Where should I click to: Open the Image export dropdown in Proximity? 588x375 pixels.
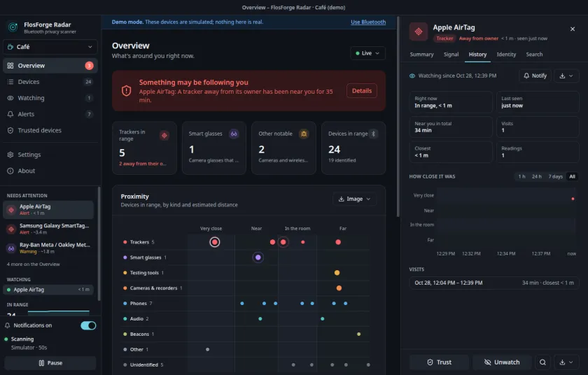(x=354, y=199)
